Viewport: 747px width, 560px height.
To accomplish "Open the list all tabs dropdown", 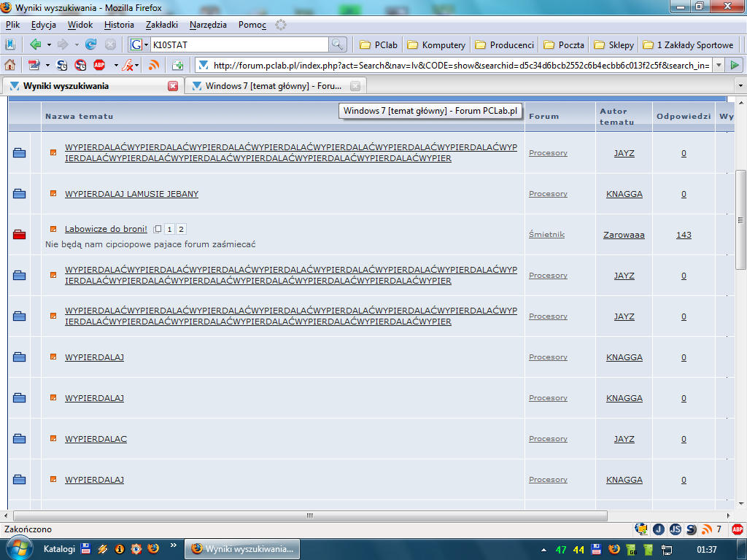I will (740, 86).
